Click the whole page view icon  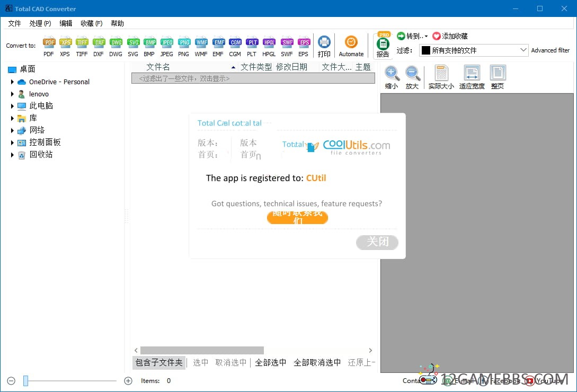click(498, 74)
